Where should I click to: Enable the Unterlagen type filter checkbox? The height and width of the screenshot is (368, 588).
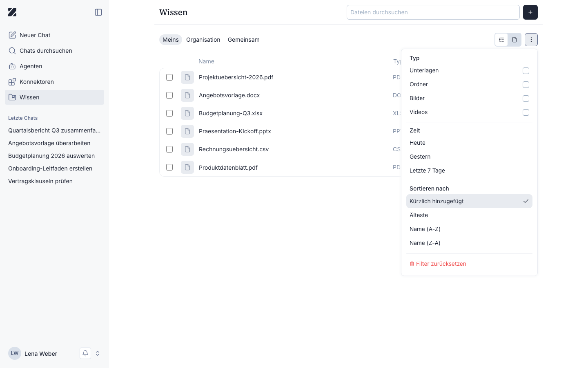(x=526, y=71)
